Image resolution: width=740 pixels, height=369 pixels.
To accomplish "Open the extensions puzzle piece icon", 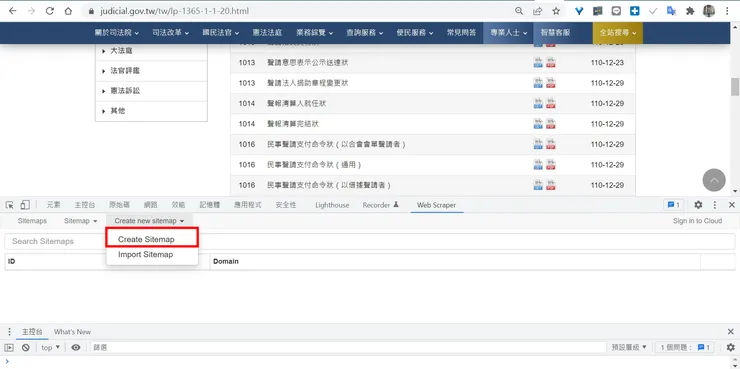I will click(x=690, y=11).
